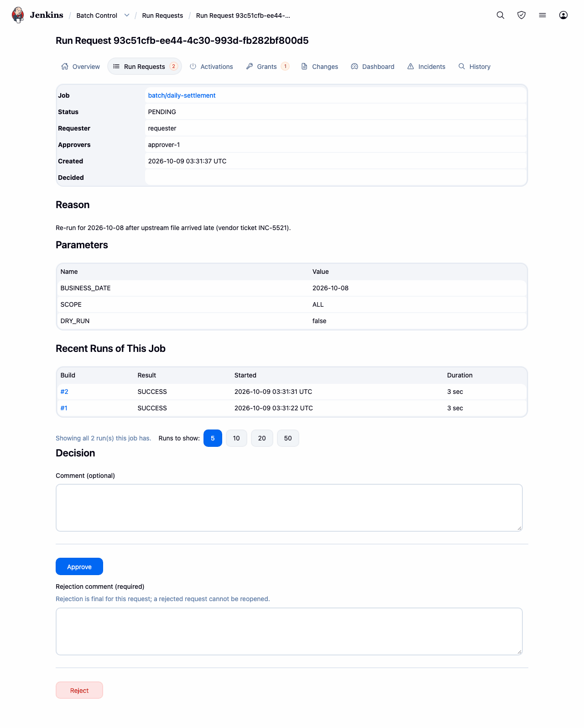Open build #2 link
The width and height of the screenshot is (584, 728).
pyautogui.click(x=64, y=392)
